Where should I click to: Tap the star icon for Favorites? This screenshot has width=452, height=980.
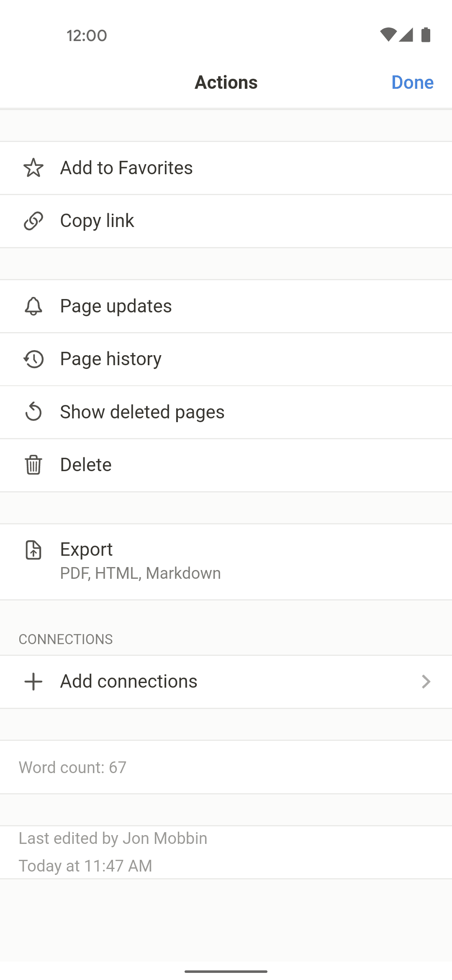33,168
